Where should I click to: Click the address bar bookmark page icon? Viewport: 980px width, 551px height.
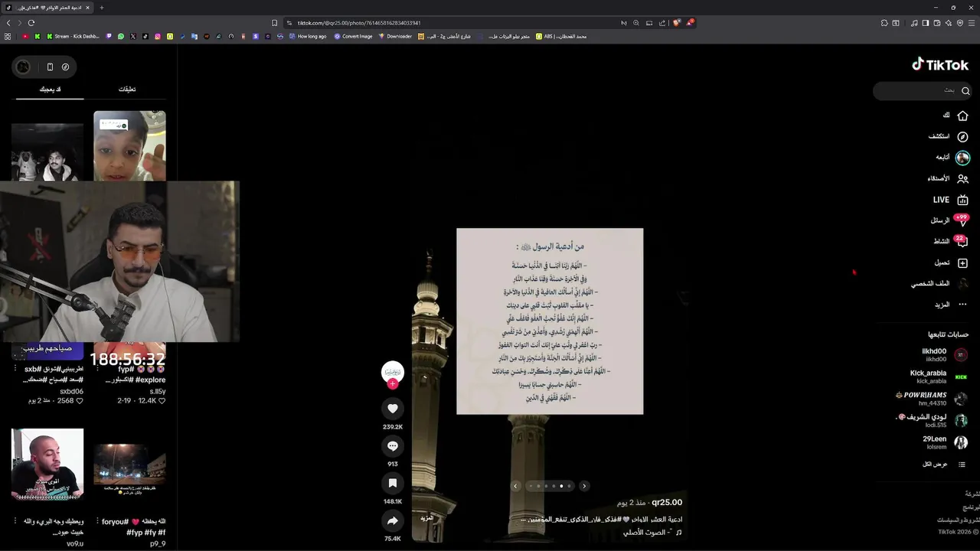(x=274, y=23)
